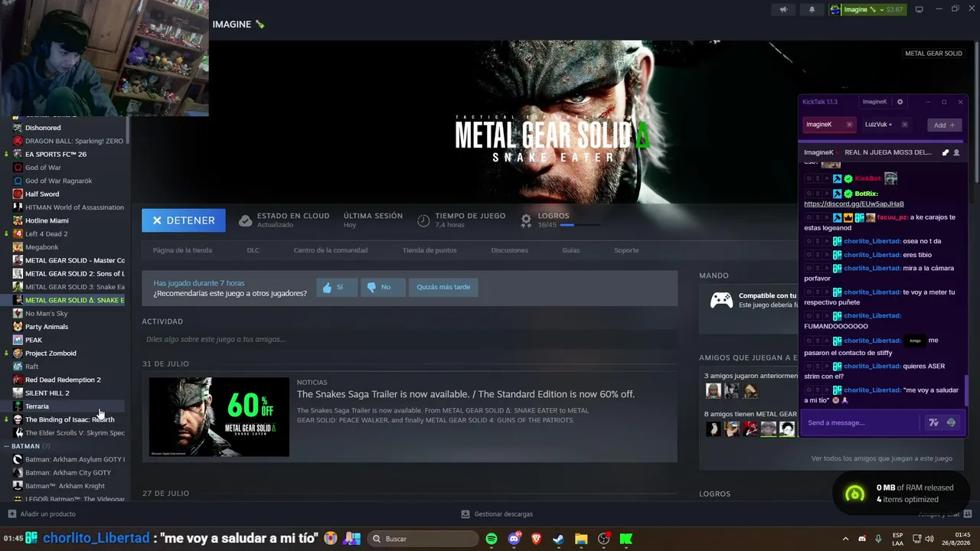This screenshot has width=980, height=551.
Task: Click the achievements gear icon
Action: pos(526,220)
